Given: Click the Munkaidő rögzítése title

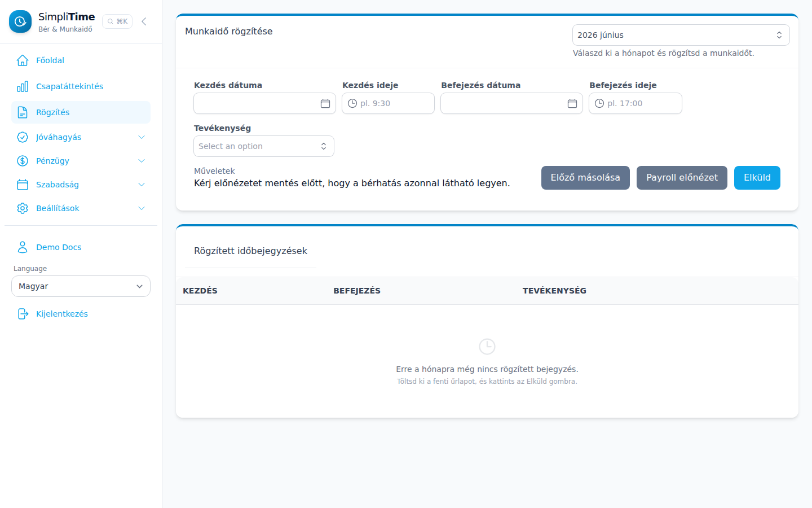Looking at the screenshot, I should [229, 31].
